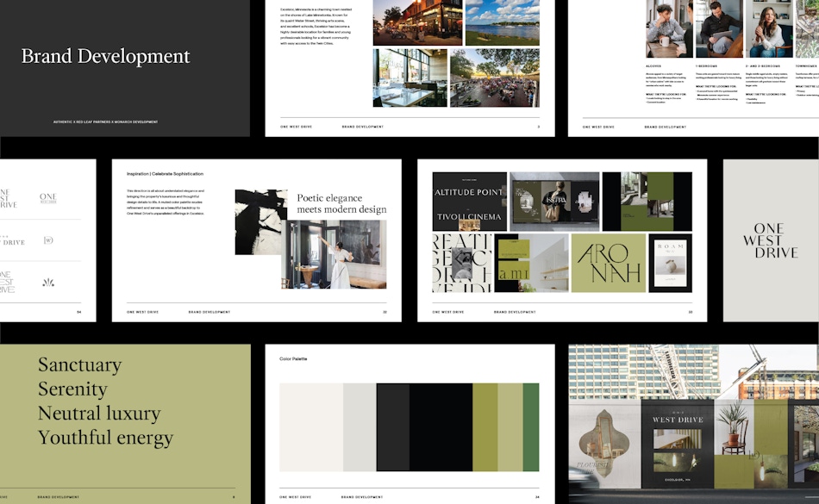The width and height of the screenshot is (819, 504).
Task: Select the inspiration slide body paragraph
Action: pos(166,202)
